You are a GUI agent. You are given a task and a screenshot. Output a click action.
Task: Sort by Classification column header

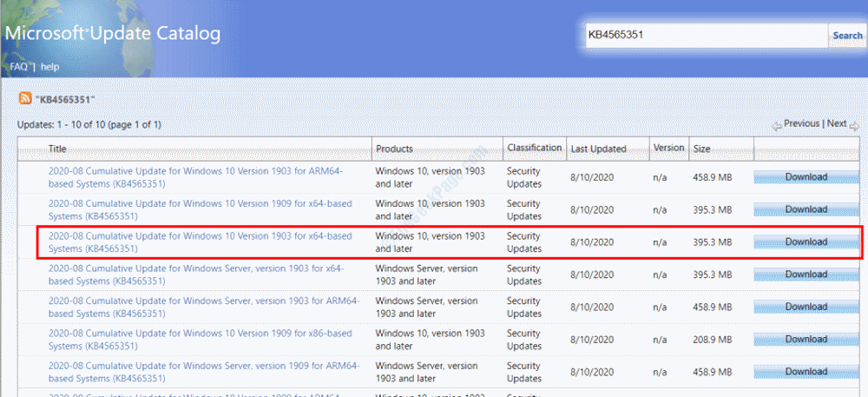point(535,148)
